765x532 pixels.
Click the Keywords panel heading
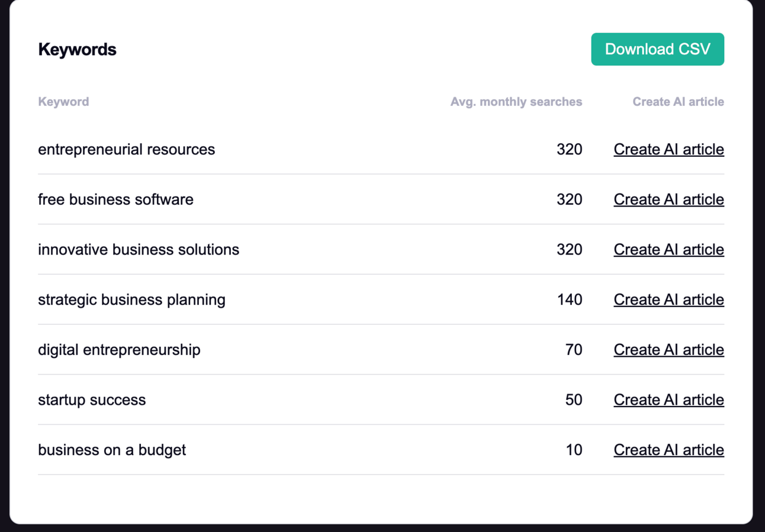[x=77, y=50]
